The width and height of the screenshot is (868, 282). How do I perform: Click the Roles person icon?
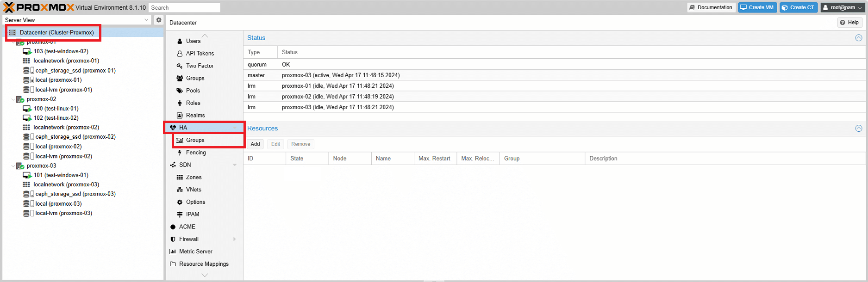click(x=180, y=103)
